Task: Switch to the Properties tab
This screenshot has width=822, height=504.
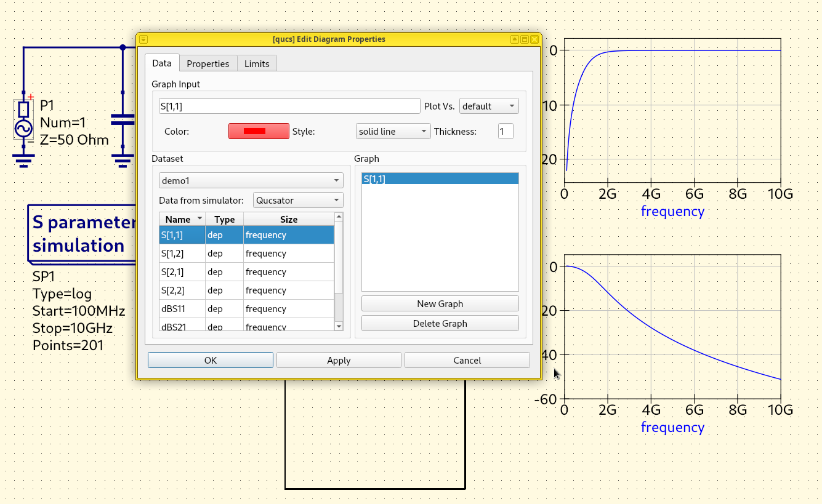Action: (x=208, y=63)
